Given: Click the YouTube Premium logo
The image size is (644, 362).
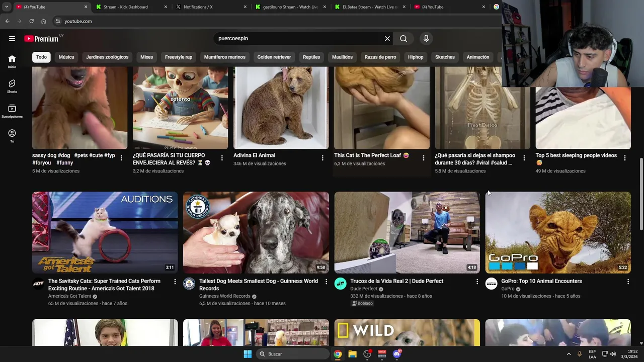Looking at the screenshot, I should coord(42,39).
